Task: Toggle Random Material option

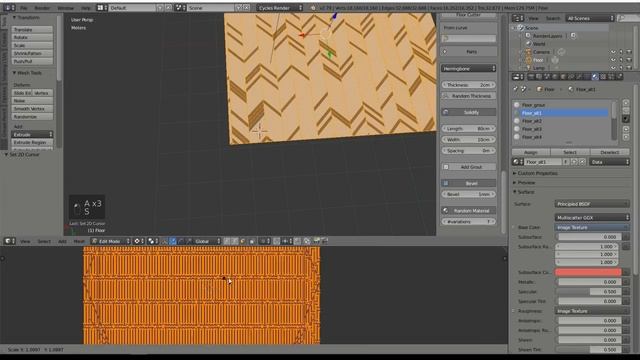Action: tap(469, 211)
